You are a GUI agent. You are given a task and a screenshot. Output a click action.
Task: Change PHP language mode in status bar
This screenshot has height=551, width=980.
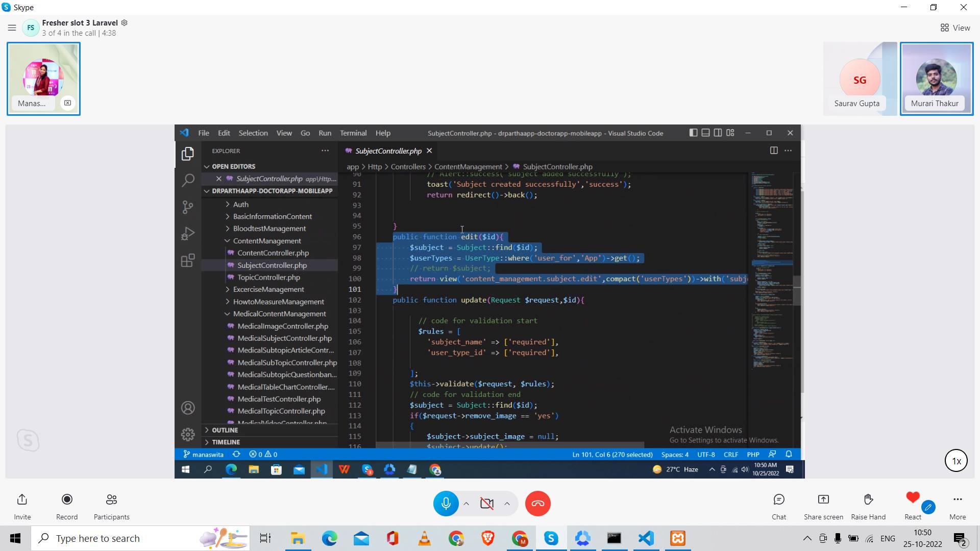pyautogui.click(x=753, y=454)
